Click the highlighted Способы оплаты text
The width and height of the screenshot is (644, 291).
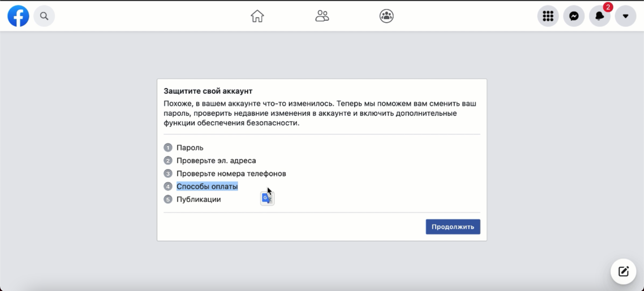pyautogui.click(x=207, y=186)
